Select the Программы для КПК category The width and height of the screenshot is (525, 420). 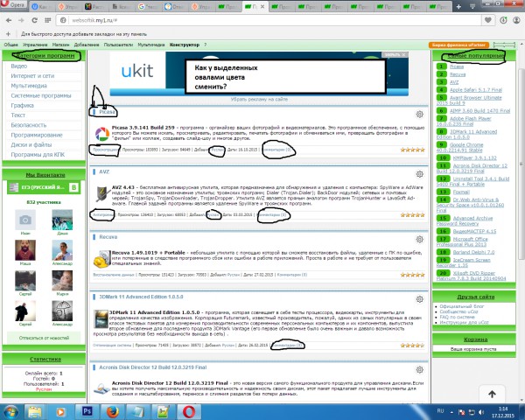(x=38, y=155)
